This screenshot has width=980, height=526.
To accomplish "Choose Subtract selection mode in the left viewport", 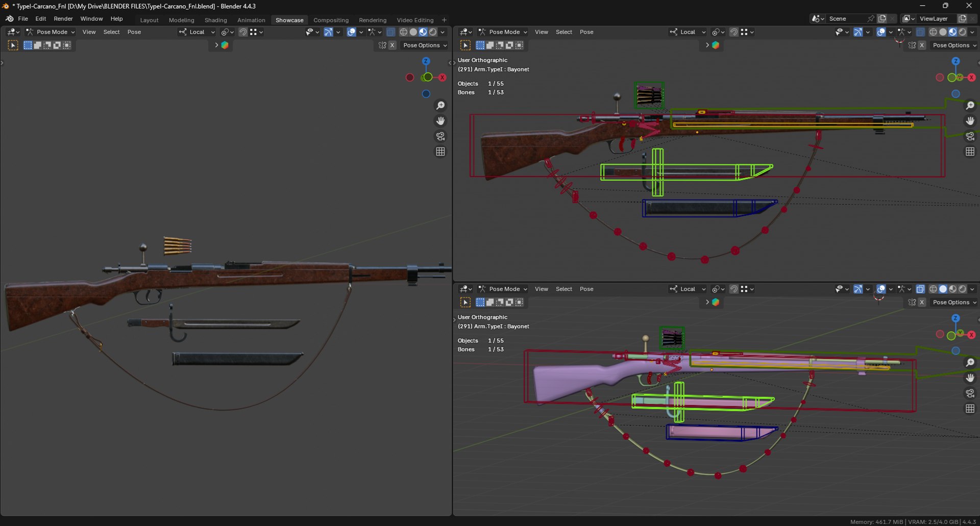I will point(47,45).
